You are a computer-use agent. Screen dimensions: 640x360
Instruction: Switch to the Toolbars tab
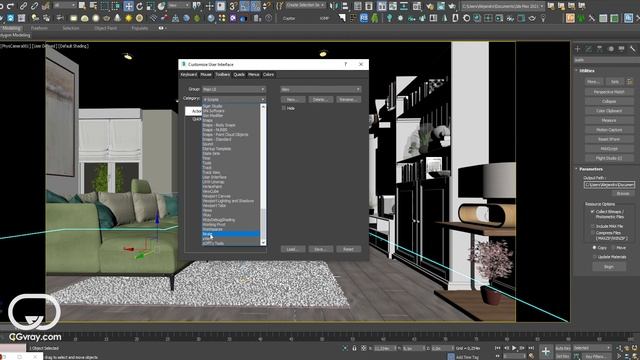pyautogui.click(x=222, y=75)
